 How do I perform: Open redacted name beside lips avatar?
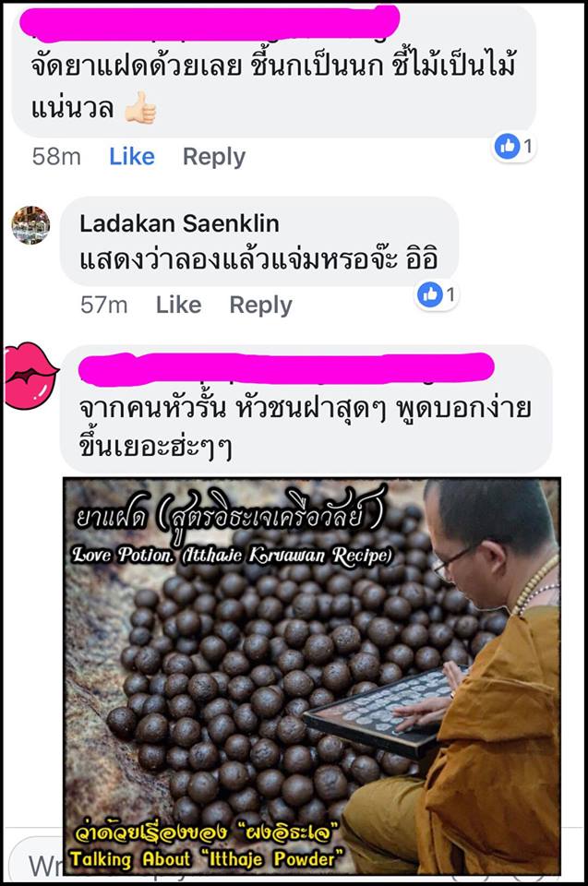tap(286, 366)
